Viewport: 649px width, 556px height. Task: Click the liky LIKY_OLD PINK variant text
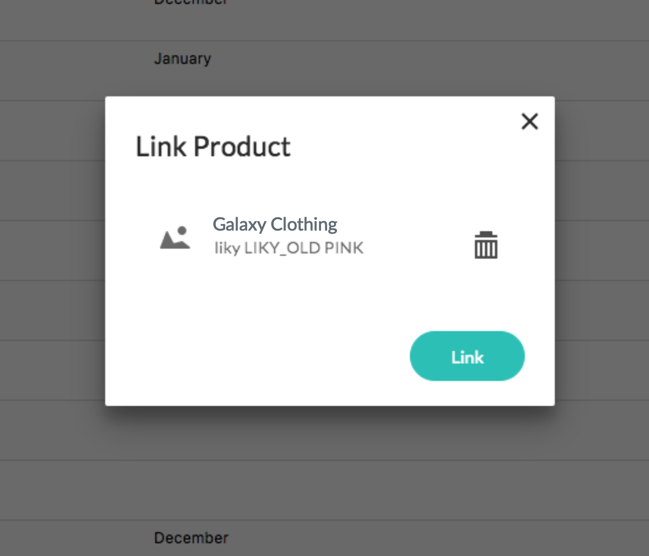[x=288, y=248]
